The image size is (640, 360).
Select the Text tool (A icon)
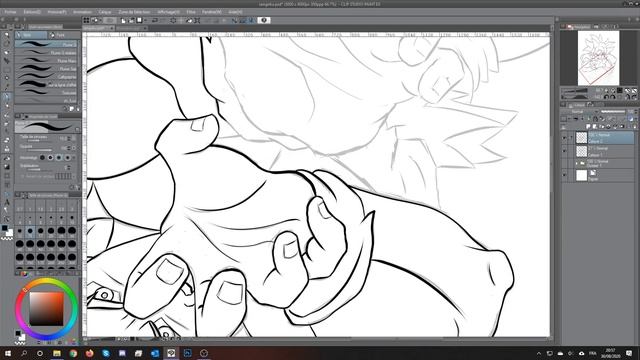(x=7, y=202)
